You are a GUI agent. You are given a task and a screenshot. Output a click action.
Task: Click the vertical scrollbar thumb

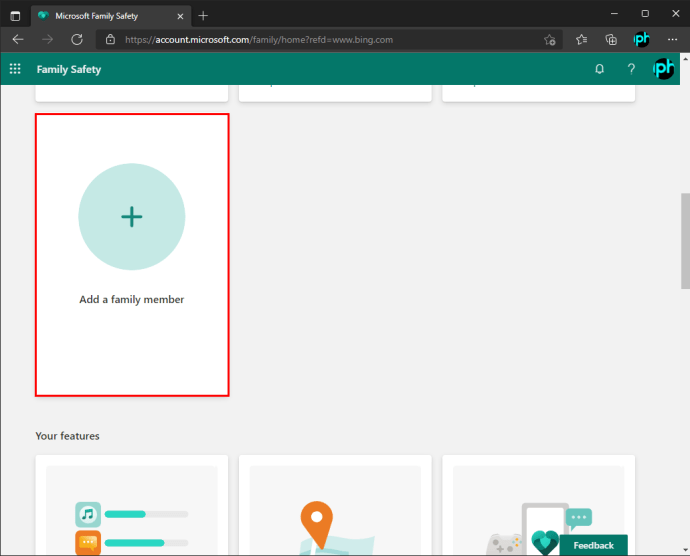coord(685,241)
